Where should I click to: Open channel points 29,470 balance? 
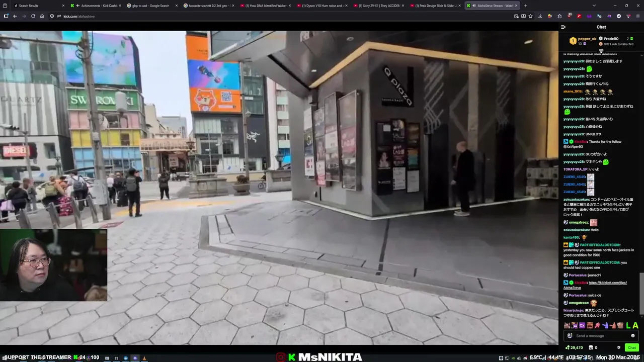point(574,347)
